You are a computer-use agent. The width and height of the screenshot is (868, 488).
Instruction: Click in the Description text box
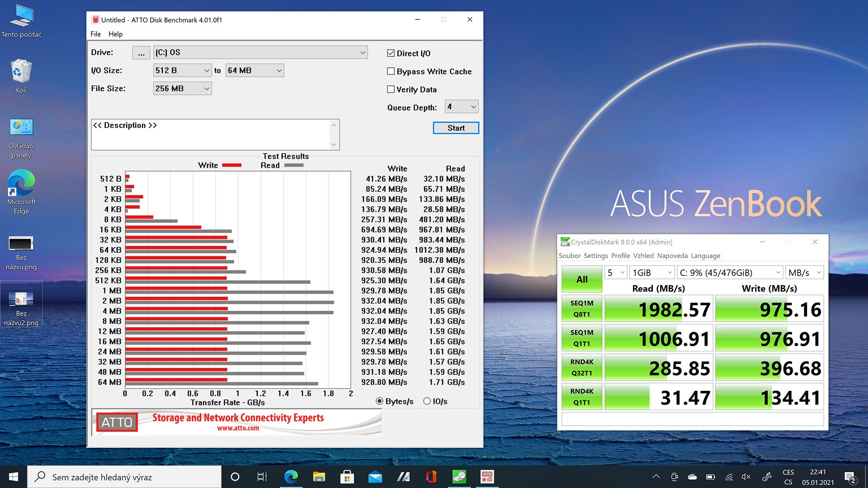[211, 135]
